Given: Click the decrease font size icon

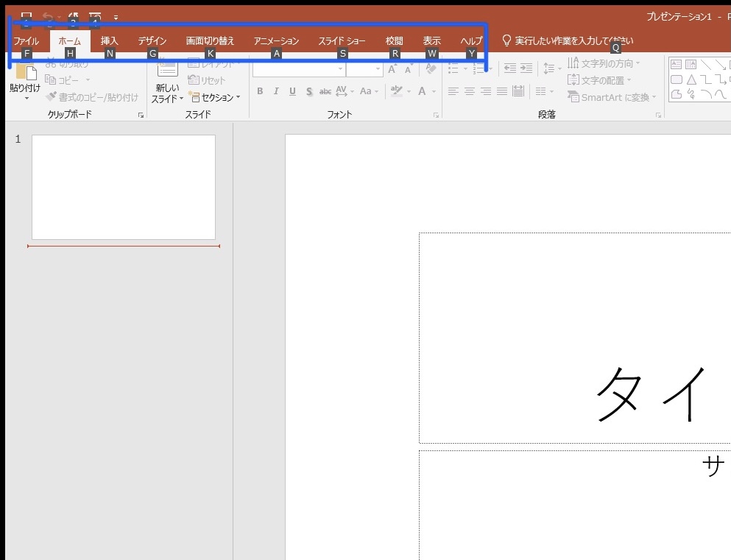Looking at the screenshot, I should 409,69.
